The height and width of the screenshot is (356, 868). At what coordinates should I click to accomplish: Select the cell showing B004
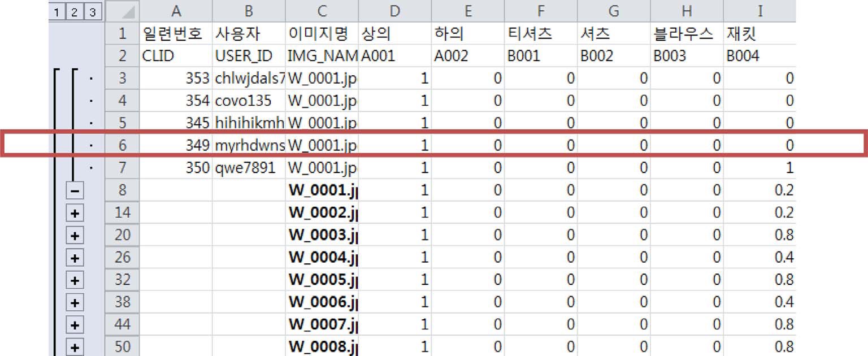[x=759, y=56]
